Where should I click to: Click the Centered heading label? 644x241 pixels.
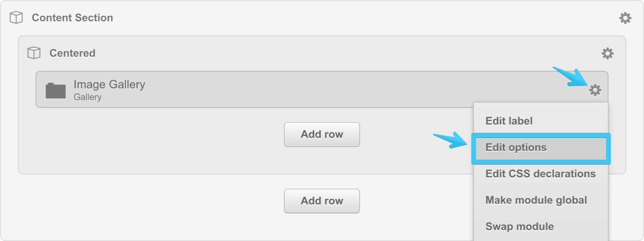72,53
